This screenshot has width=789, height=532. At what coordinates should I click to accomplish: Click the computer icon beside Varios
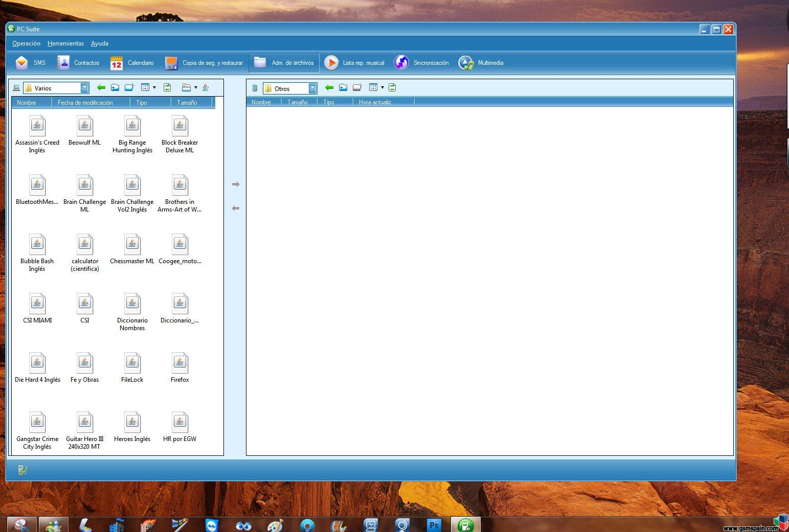[x=16, y=88]
